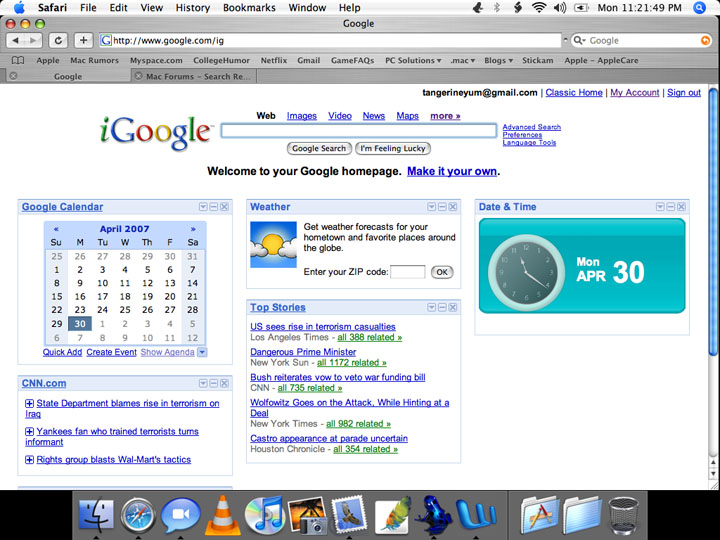720x540 pixels.
Task: Open Google Calendar gadget dropdown menu
Action: click(x=203, y=207)
